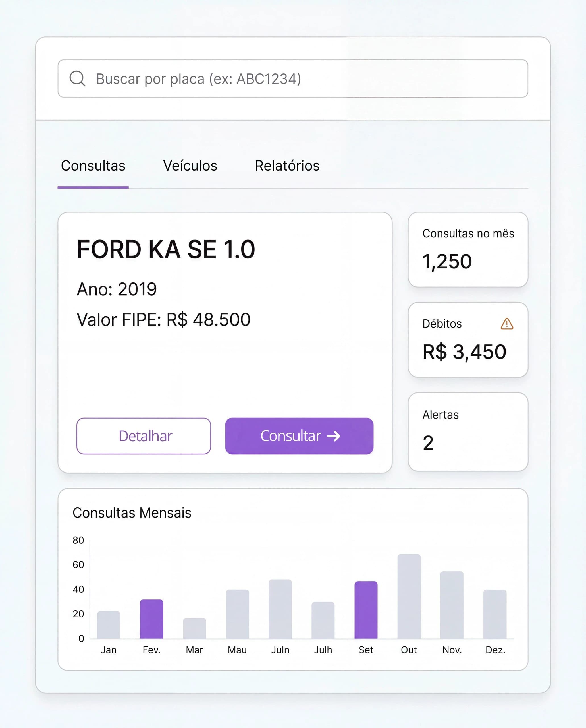
Task: Click the Valor FIPE: R$ 48.500 text
Action: (164, 320)
